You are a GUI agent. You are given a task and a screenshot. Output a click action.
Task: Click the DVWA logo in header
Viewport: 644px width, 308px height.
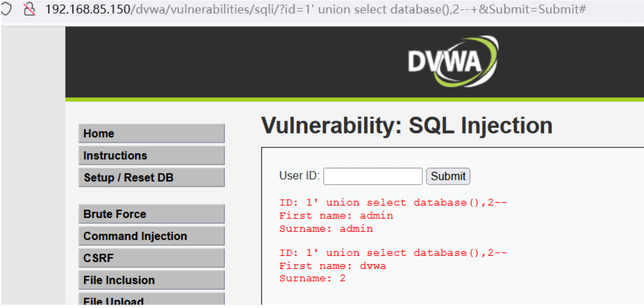click(x=453, y=61)
